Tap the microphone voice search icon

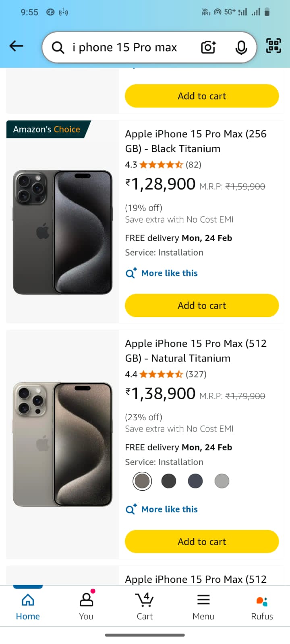tap(241, 47)
